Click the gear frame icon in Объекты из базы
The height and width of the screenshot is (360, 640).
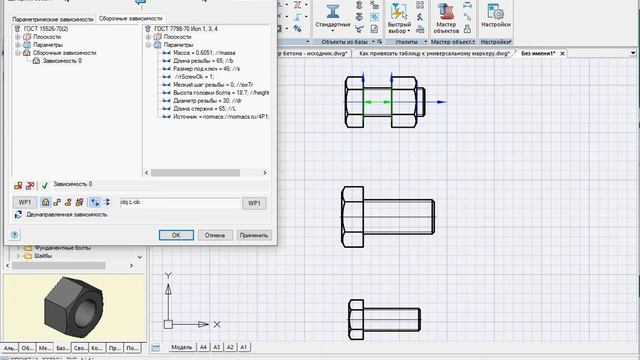tap(374, 17)
